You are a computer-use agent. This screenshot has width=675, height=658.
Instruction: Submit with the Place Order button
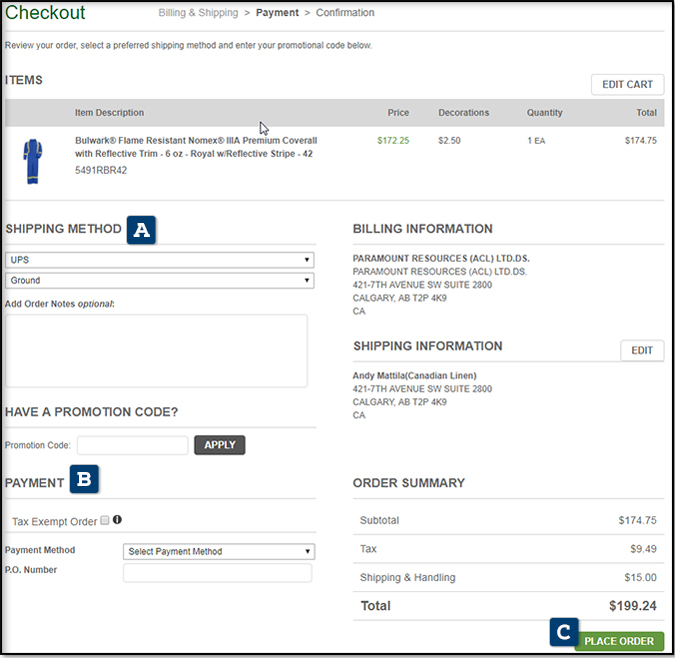point(619,641)
